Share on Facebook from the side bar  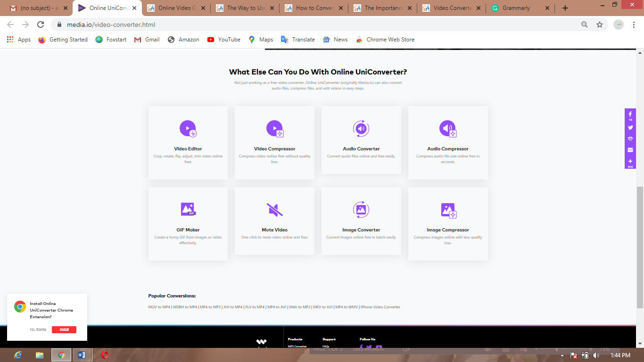pos(630,115)
